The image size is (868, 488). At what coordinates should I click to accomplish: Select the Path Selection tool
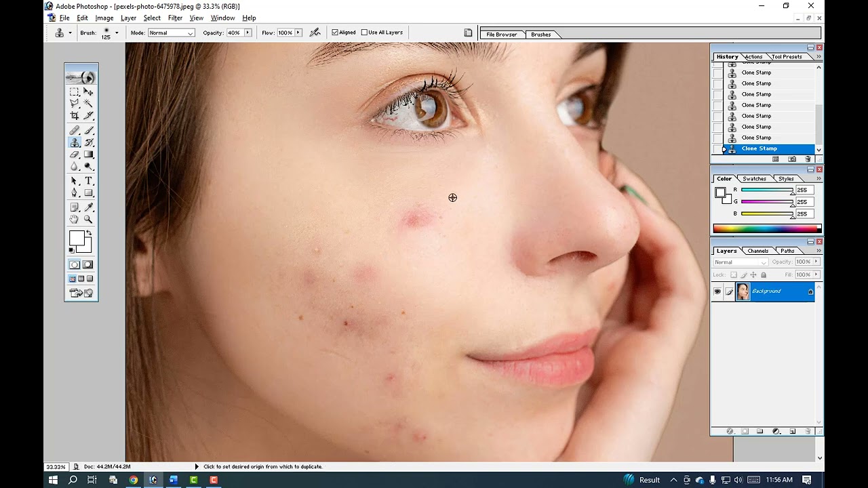[x=75, y=181]
